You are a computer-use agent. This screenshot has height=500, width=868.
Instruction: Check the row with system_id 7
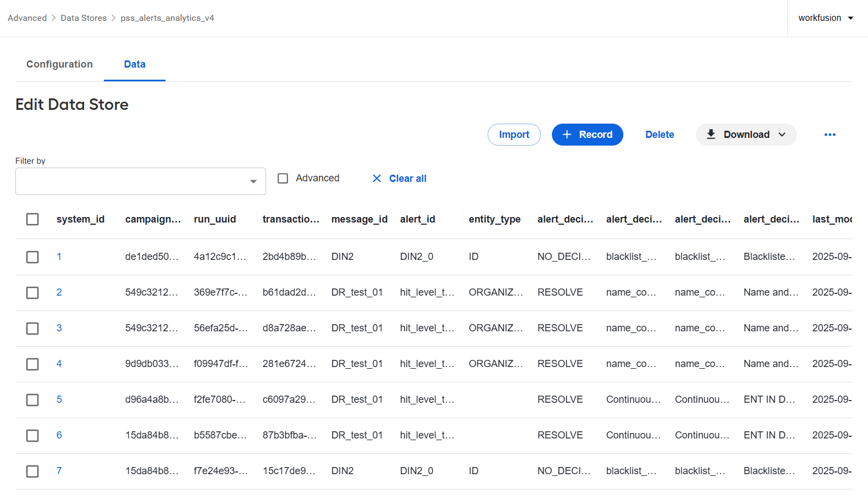click(32, 471)
